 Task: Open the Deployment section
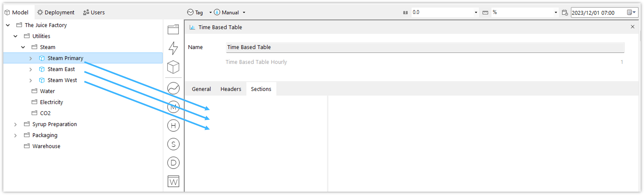tap(56, 12)
